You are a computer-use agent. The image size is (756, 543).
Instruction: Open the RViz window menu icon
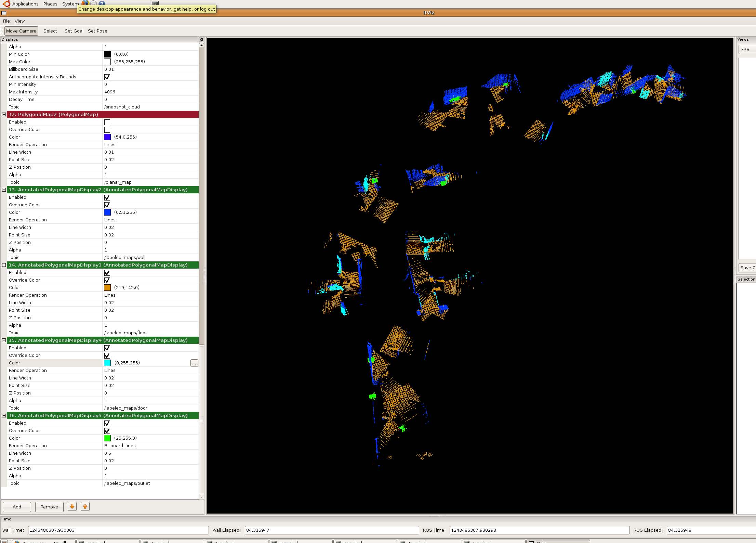(x=4, y=13)
